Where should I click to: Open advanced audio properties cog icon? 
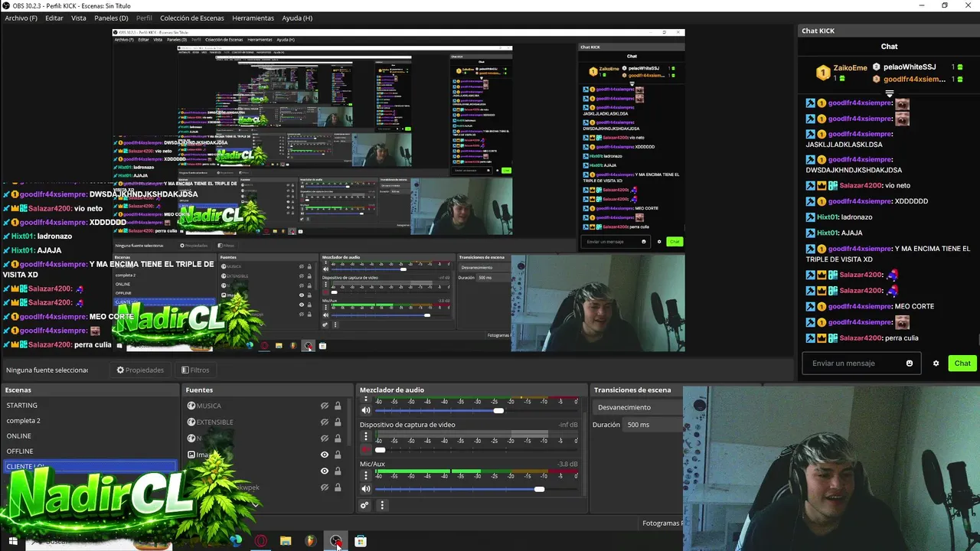coord(364,505)
